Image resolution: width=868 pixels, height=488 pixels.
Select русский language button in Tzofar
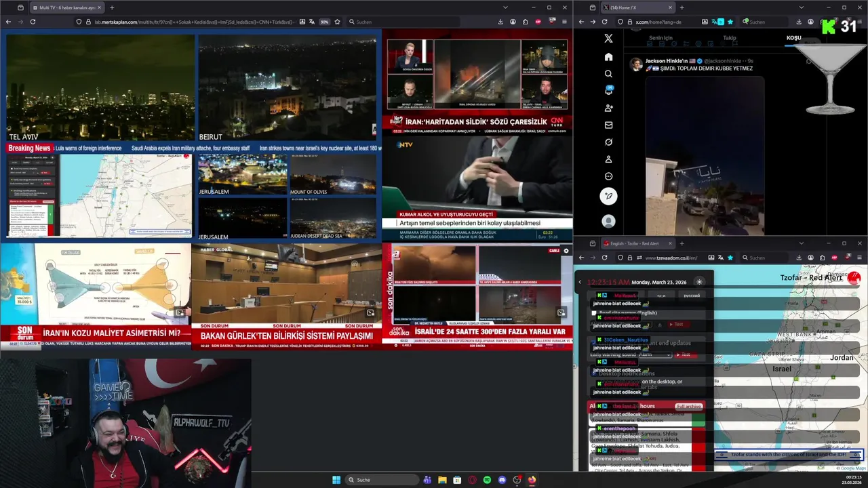coord(691,296)
